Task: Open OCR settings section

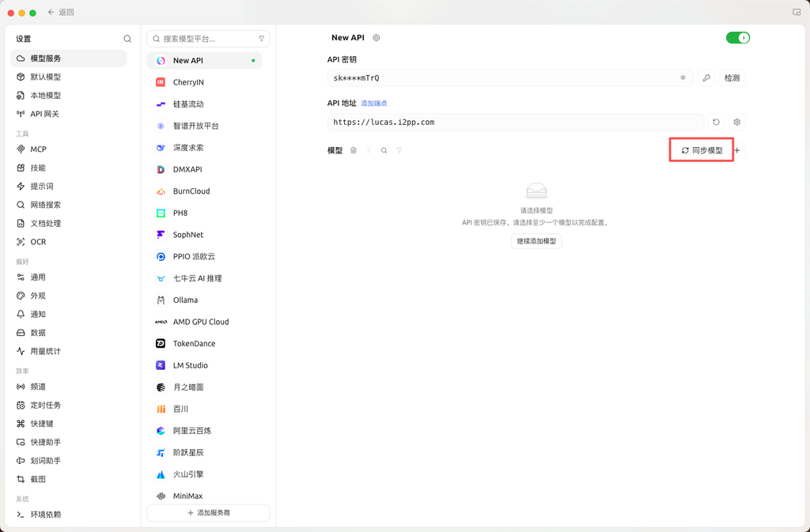Action: 68,242
